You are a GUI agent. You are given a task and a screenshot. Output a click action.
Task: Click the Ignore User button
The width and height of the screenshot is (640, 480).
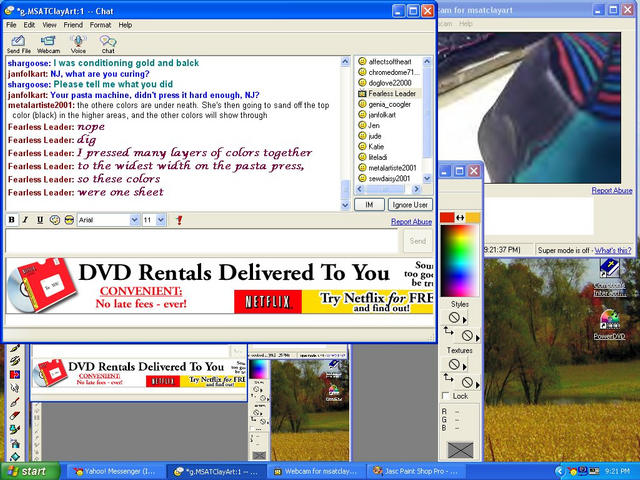tap(410, 205)
